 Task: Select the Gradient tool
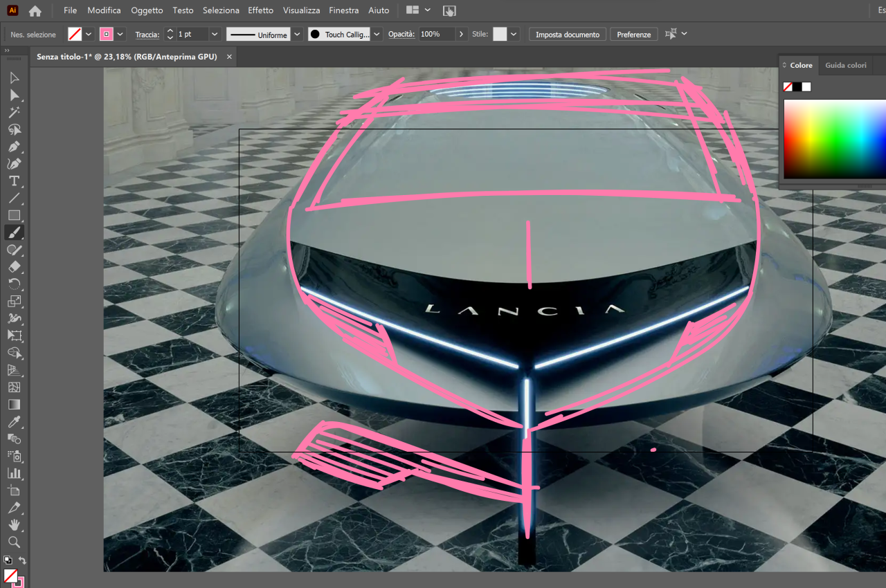[x=14, y=405]
